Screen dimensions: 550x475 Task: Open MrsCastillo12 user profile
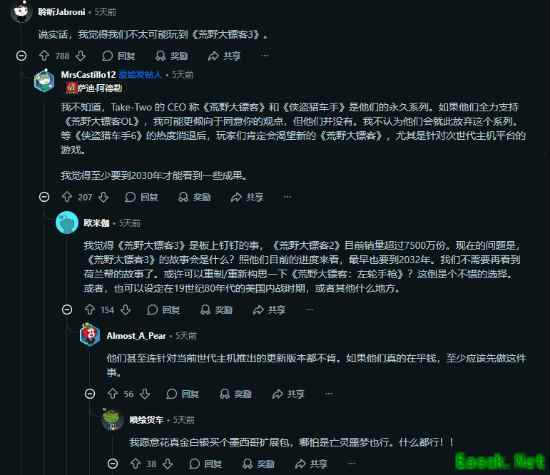(88, 75)
